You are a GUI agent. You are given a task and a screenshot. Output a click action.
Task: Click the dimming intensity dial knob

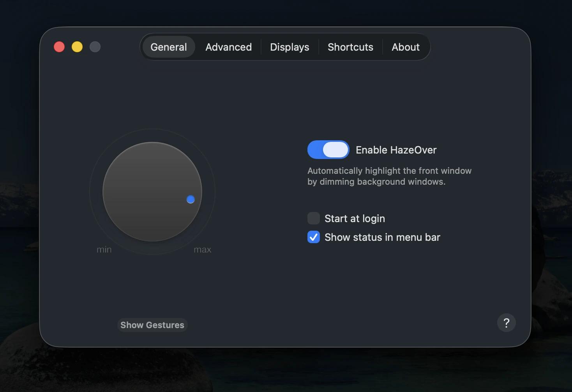pyautogui.click(x=152, y=192)
